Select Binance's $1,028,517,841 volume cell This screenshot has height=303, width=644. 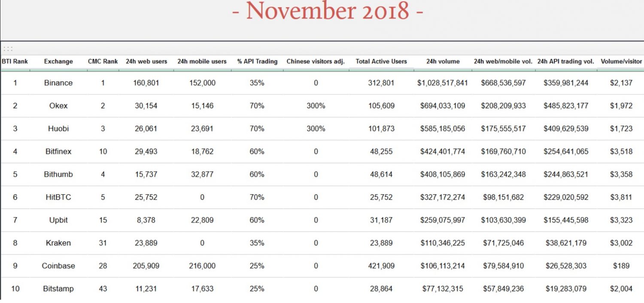443,83
